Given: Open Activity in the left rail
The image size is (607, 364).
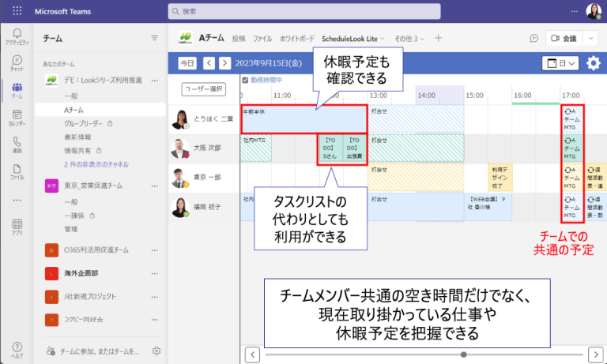Looking at the screenshot, I should [x=17, y=37].
